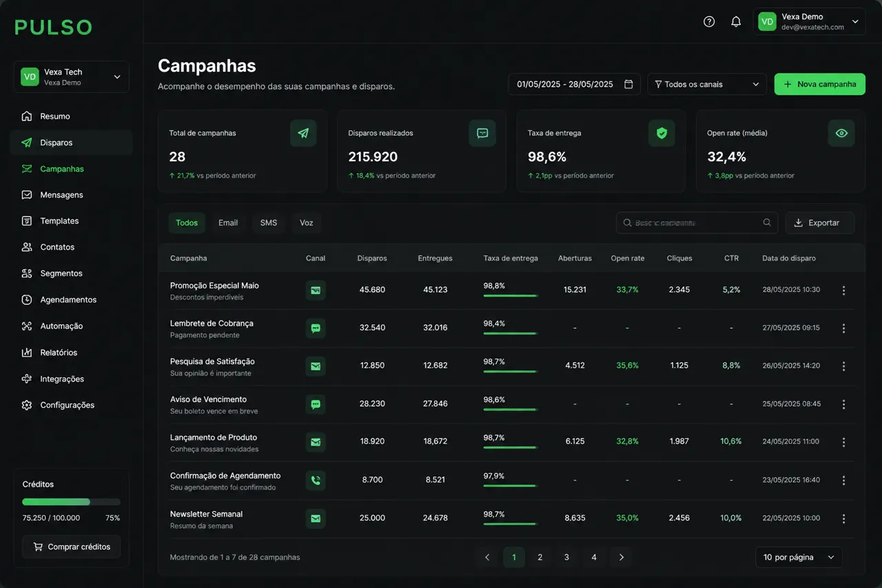Click the SMS channel icon for Lembrete de Cobrança
882x588 pixels.
coord(316,328)
